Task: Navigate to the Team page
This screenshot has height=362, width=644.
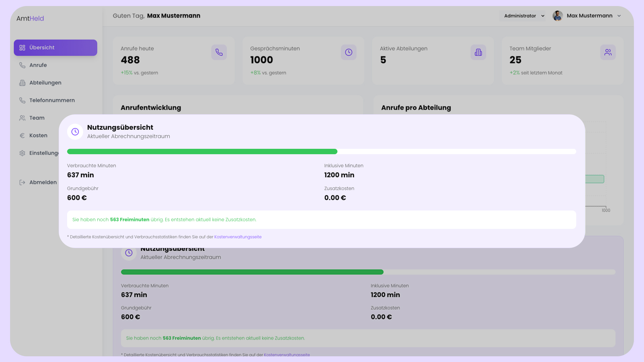Action: pos(37,118)
